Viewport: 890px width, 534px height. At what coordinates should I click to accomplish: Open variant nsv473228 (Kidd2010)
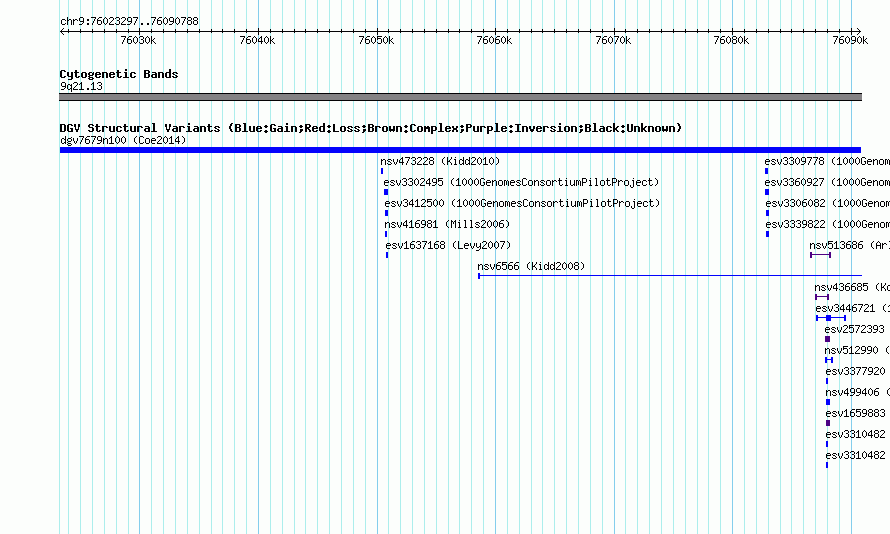click(x=440, y=161)
